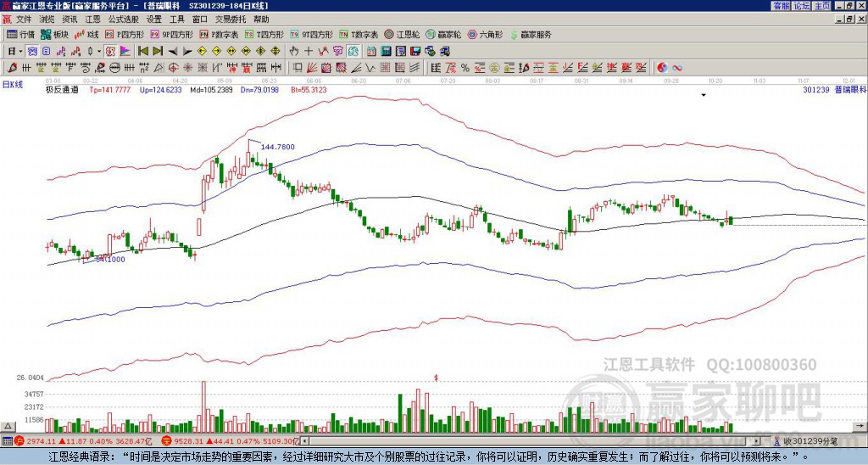This screenshot has height=465, width=868.
Task: Open the T四方形 tool
Action: pos(264,34)
